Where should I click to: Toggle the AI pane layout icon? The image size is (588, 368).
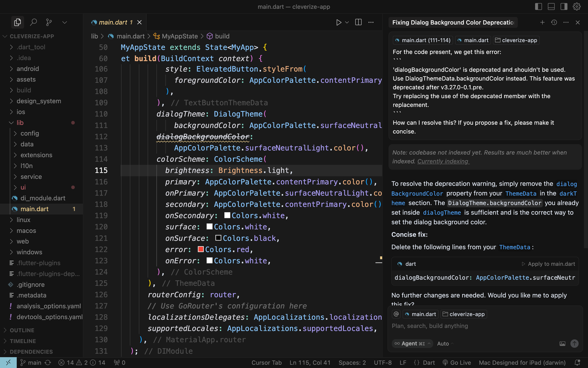click(564, 6)
